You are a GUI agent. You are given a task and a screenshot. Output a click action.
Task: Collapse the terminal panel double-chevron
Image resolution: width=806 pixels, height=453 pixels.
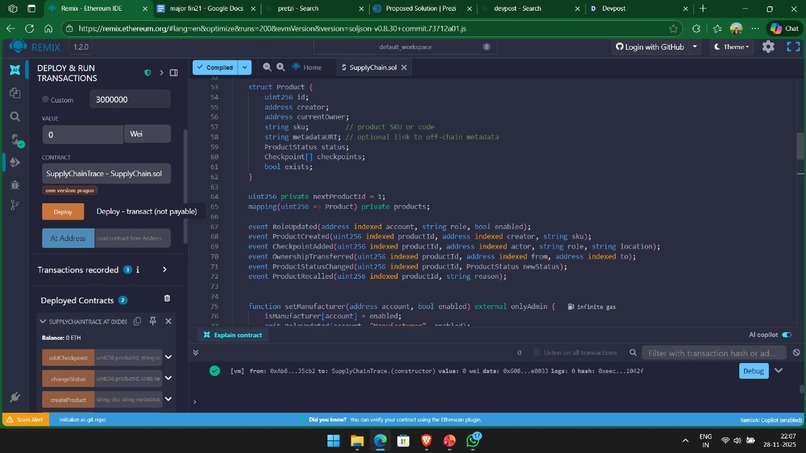tap(196, 353)
